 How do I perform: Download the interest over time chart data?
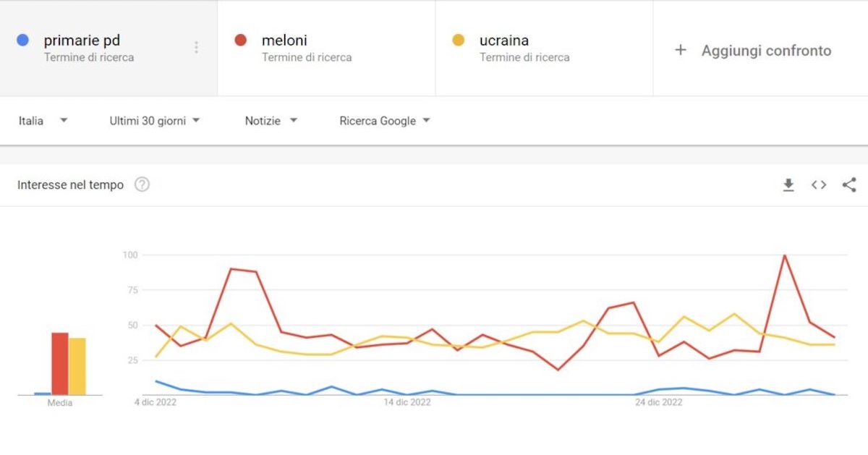[x=788, y=185]
